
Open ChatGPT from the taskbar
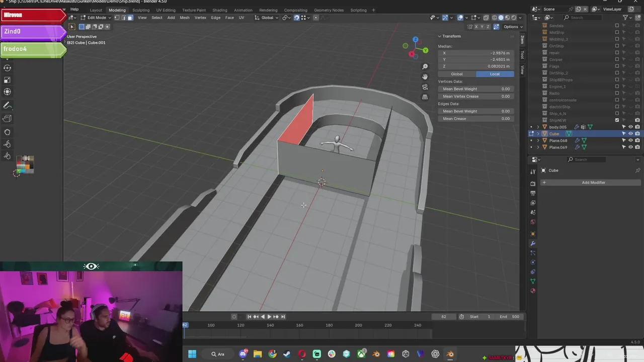point(435,354)
